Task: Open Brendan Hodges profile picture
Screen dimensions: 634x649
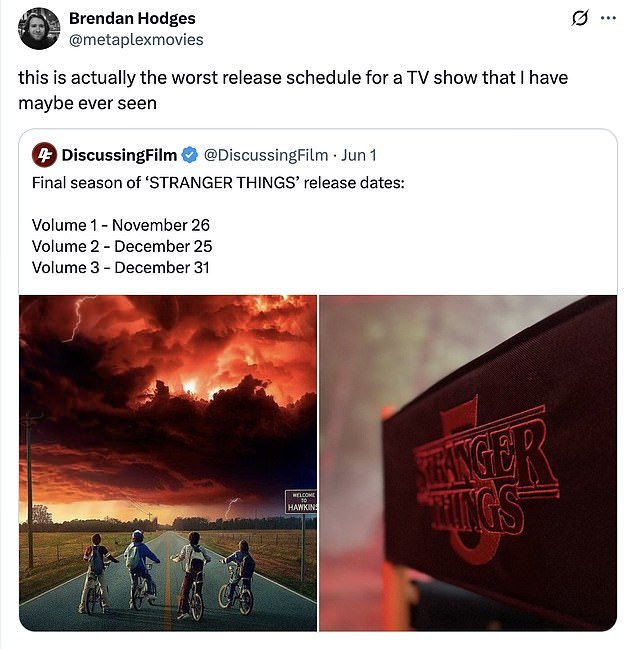Action: 39,29
